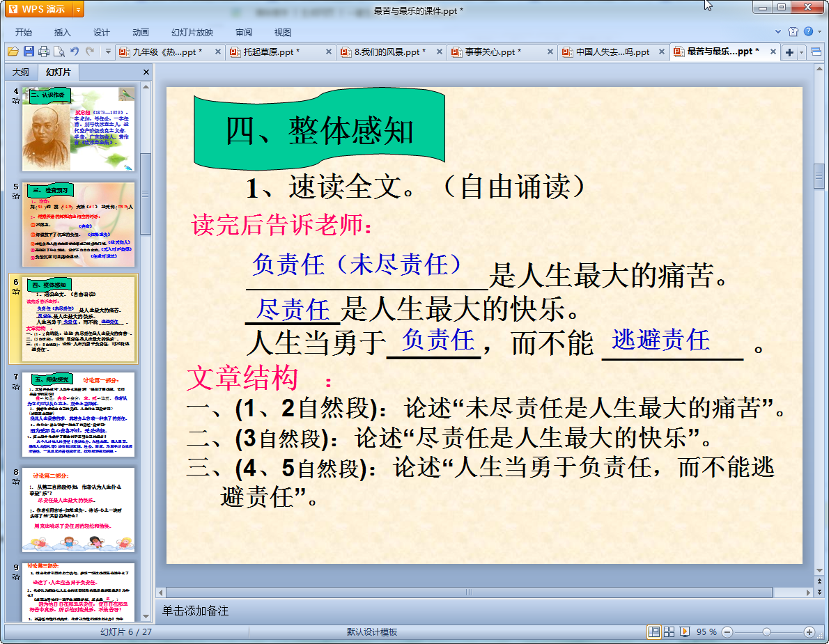
Task: Click the zoom in plus button
Action: tap(809, 631)
